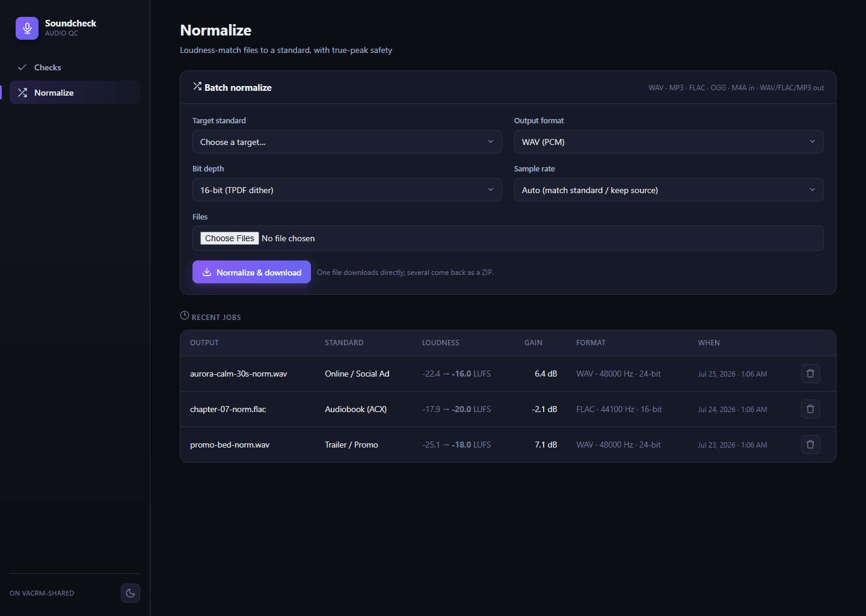Click the GAIN column header

(x=533, y=343)
